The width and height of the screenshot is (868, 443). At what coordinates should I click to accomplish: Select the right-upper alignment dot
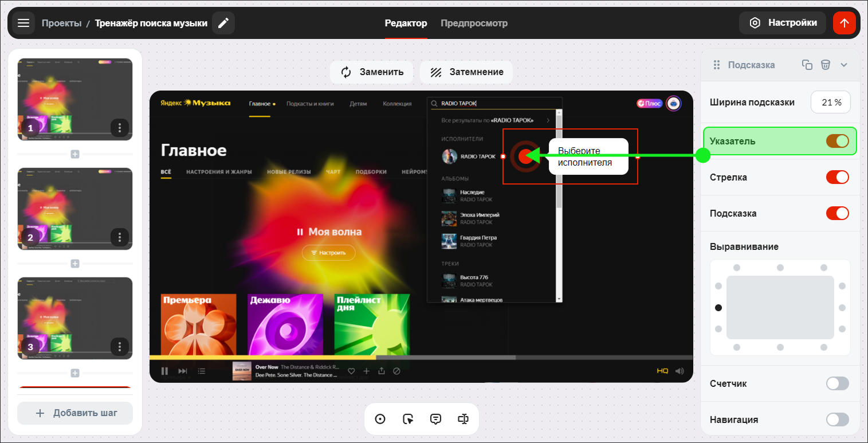(842, 286)
